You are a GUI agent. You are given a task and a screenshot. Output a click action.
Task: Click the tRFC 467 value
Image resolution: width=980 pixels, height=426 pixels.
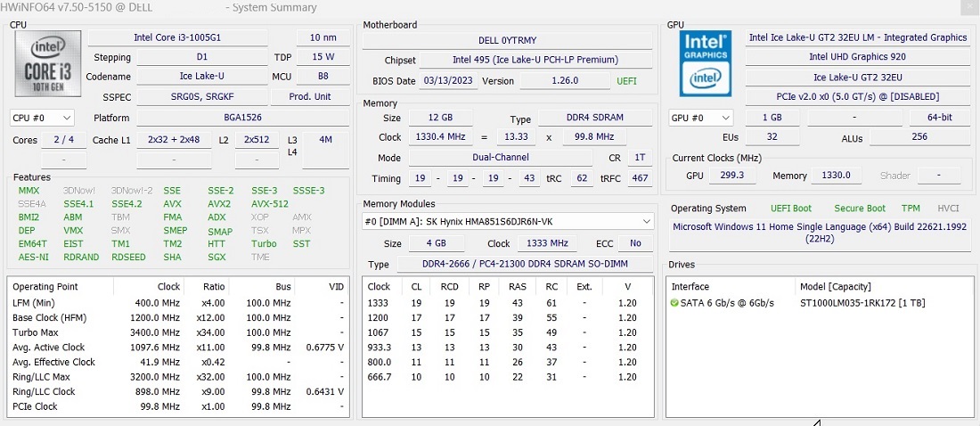click(640, 178)
